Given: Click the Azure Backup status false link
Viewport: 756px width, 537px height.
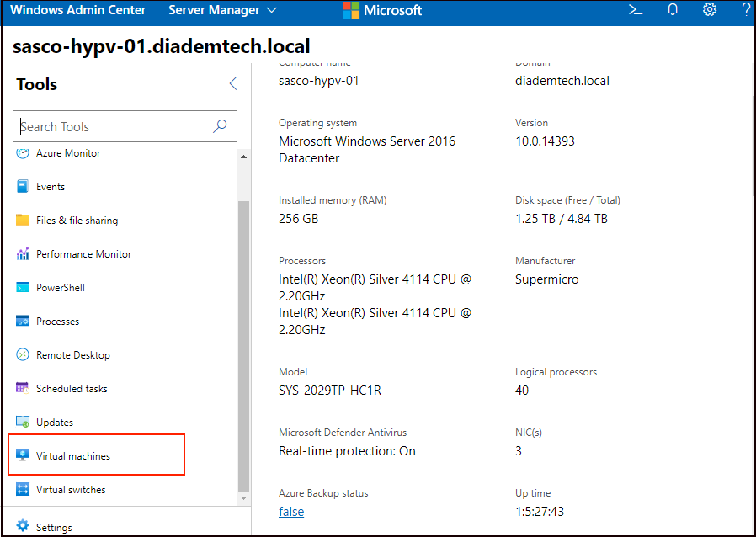Looking at the screenshot, I should click(x=291, y=512).
